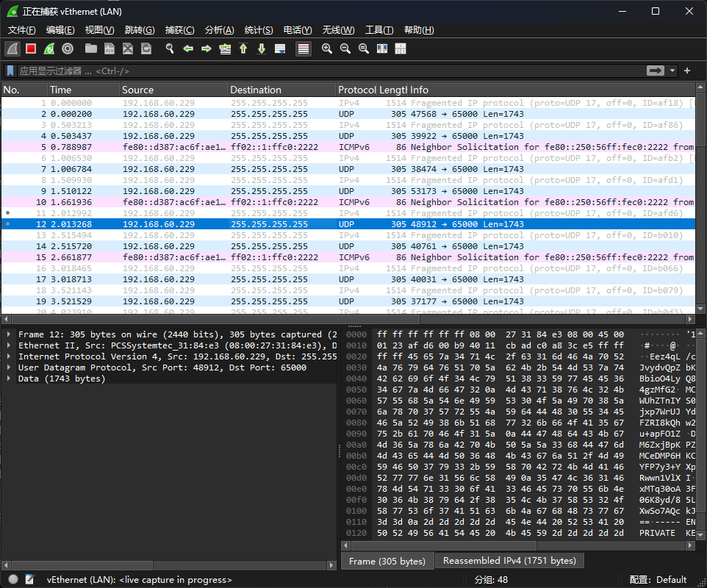Jump to the first packet
This screenshot has height=588, width=707.
(x=243, y=49)
